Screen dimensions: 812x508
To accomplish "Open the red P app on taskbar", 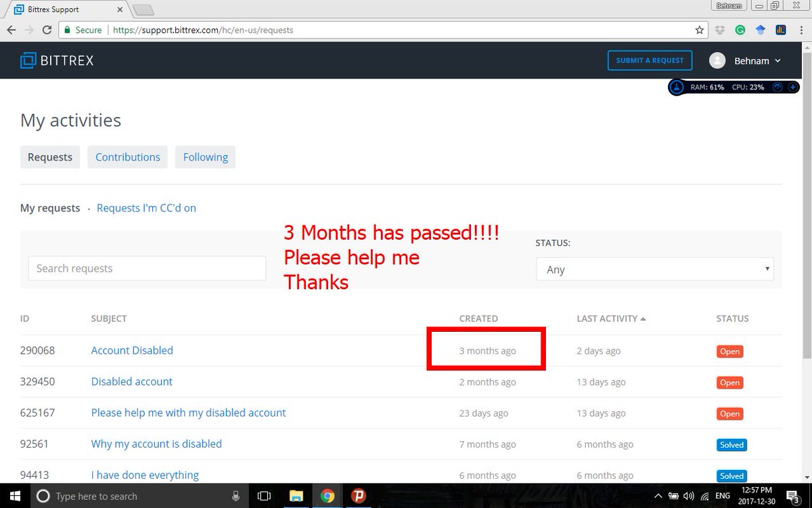I will pos(358,496).
